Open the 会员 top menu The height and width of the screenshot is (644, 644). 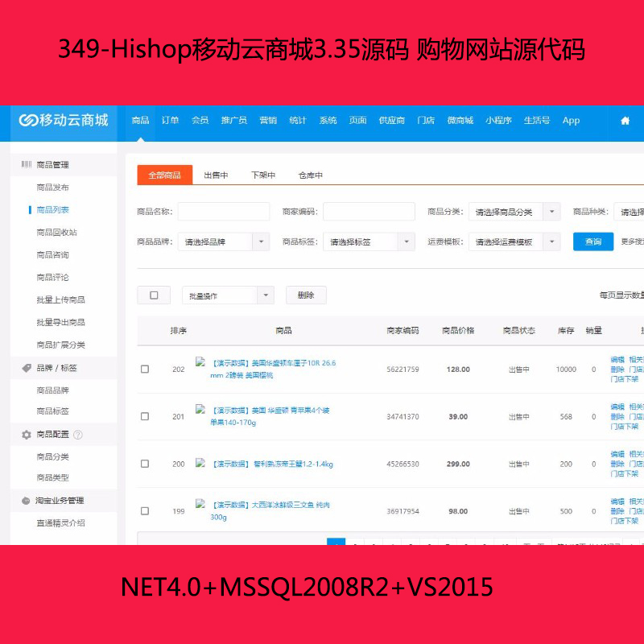(x=200, y=120)
